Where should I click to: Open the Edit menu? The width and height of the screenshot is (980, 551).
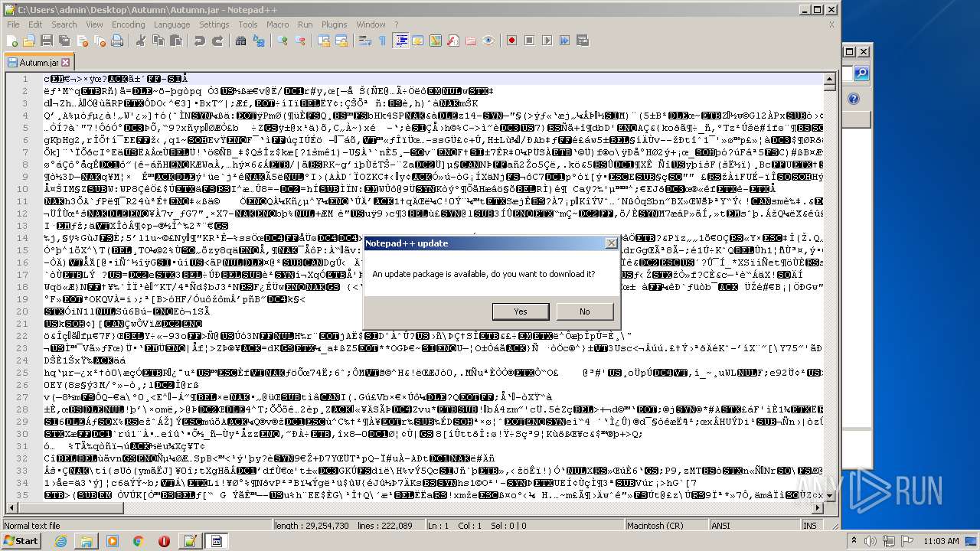[35, 24]
